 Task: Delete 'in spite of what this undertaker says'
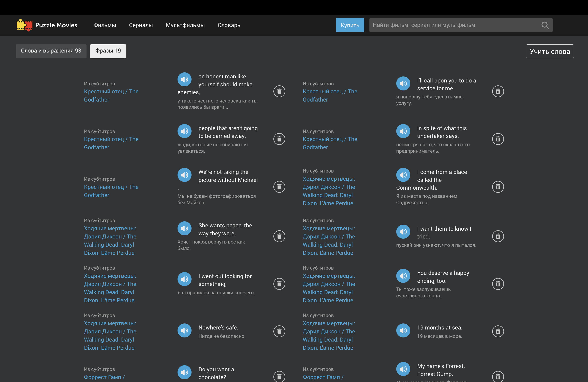click(498, 139)
